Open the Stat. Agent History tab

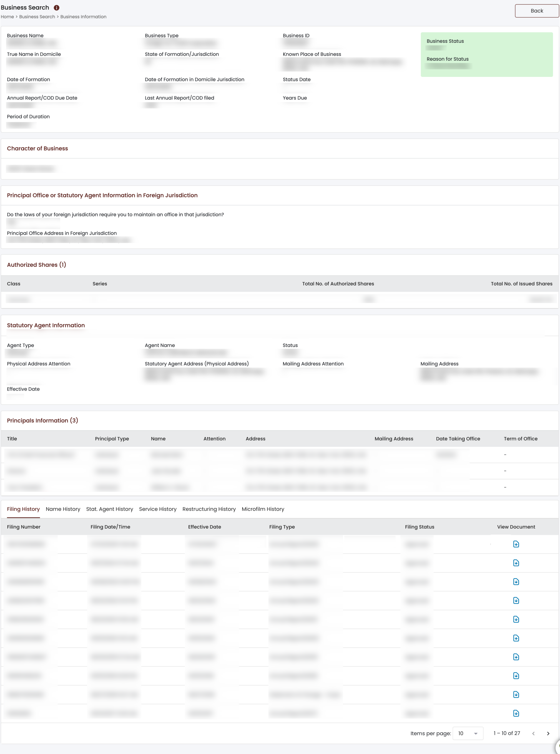pos(109,509)
